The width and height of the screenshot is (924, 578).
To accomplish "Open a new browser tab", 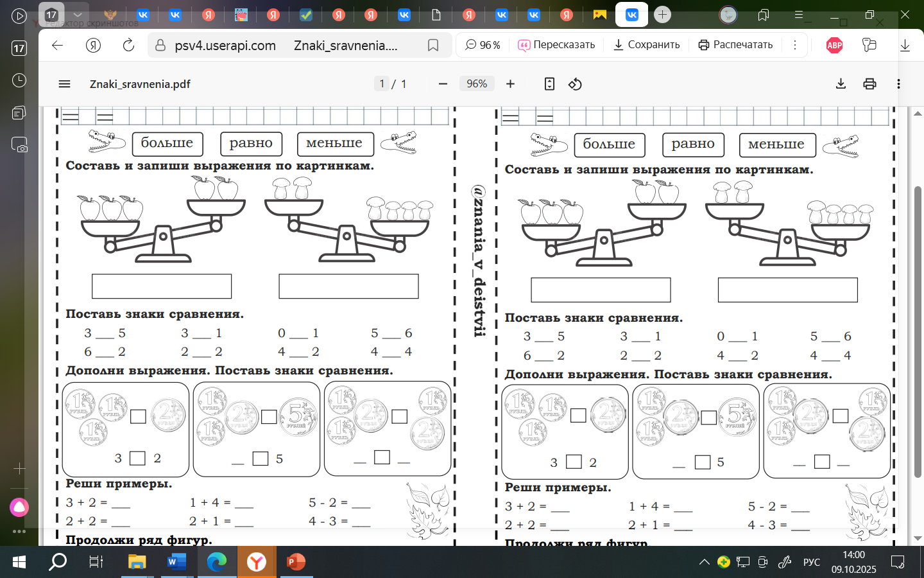I will click(x=662, y=14).
